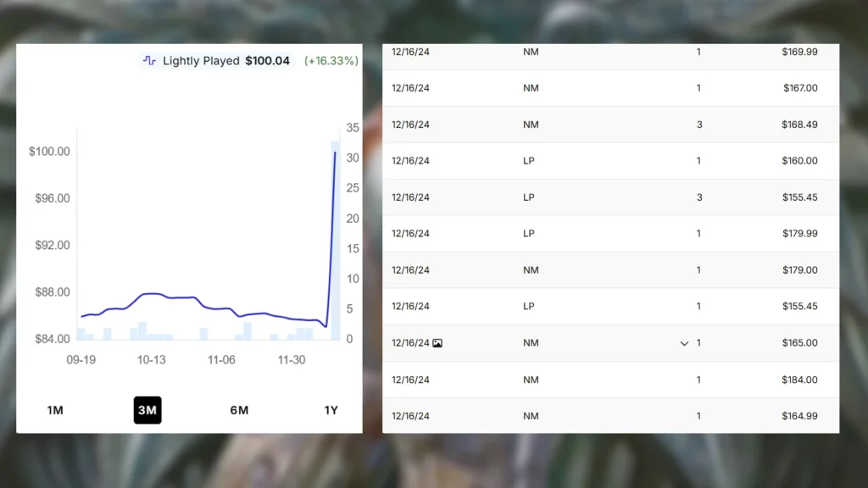Click the LP condition in $160.00 row
This screenshot has width=868, height=488.
[x=529, y=161]
